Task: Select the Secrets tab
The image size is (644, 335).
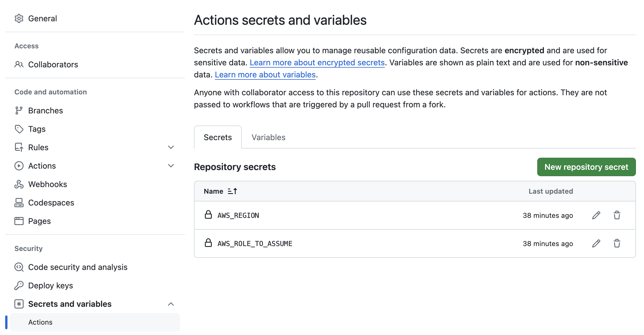Action: tap(218, 137)
